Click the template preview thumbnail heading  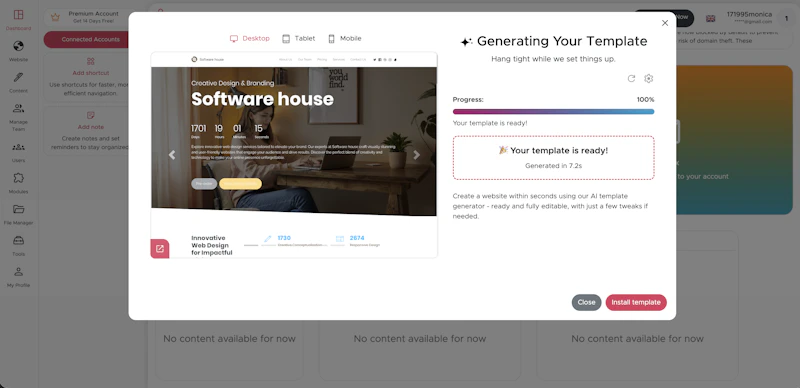click(262, 99)
